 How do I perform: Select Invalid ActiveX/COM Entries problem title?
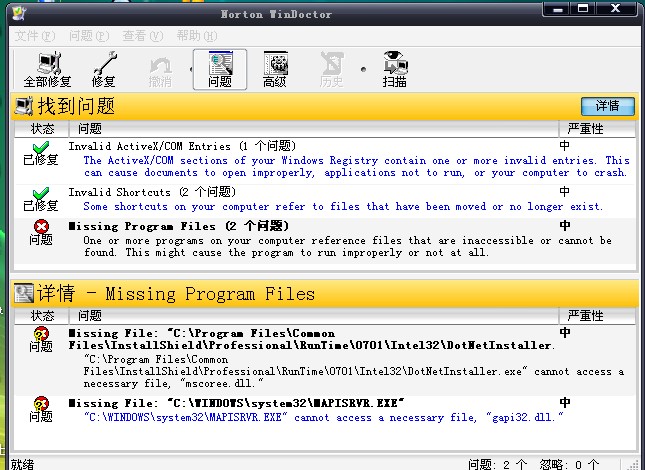click(x=182, y=146)
